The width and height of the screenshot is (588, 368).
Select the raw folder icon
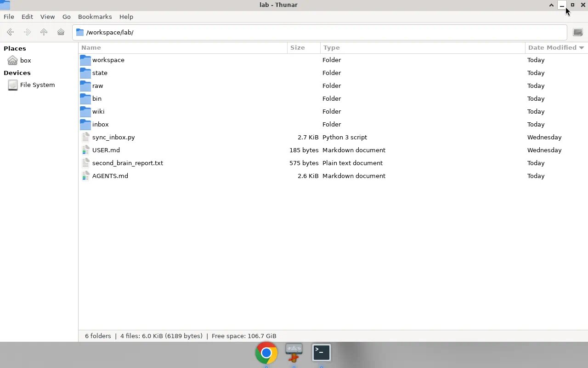click(x=85, y=86)
